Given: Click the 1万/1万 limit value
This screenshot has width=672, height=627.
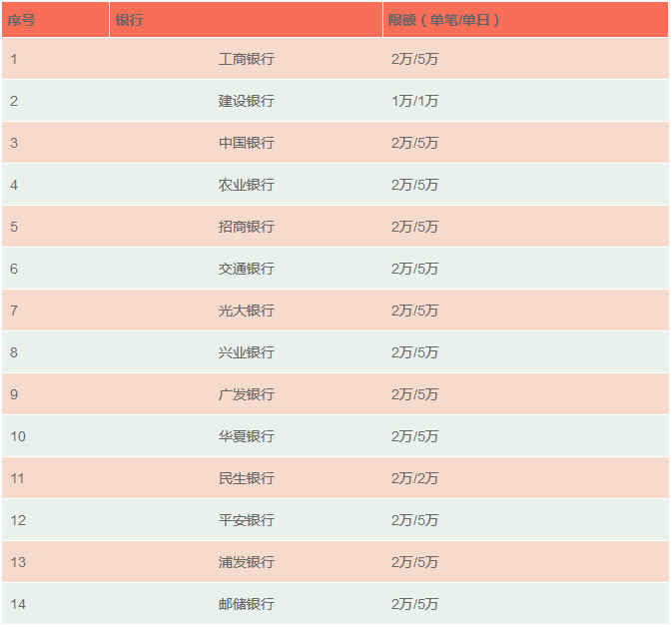Looking at the screenshot, I should tap(414, 101).
